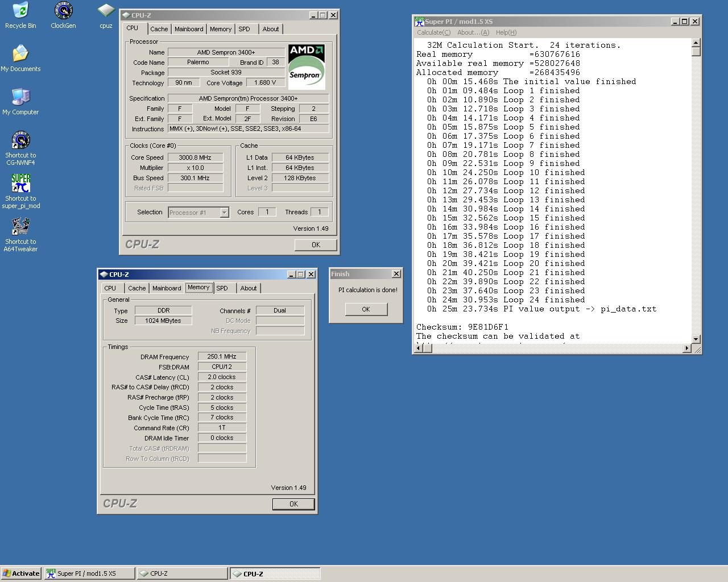Click Memory Size 1024 MBytes field
The height and width of the screenshot is (582, 728).
pyautogui.click(x=163, y=321)
